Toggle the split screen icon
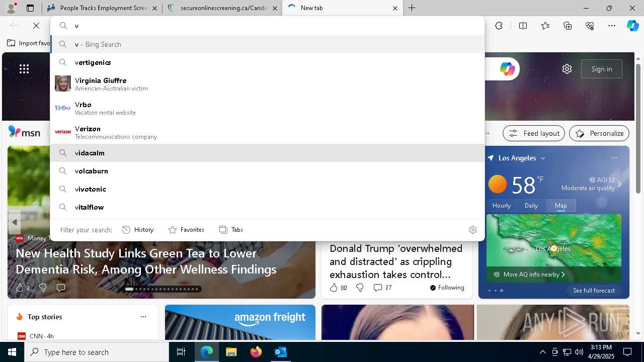644x362 pixels. (x=523, y=26)
